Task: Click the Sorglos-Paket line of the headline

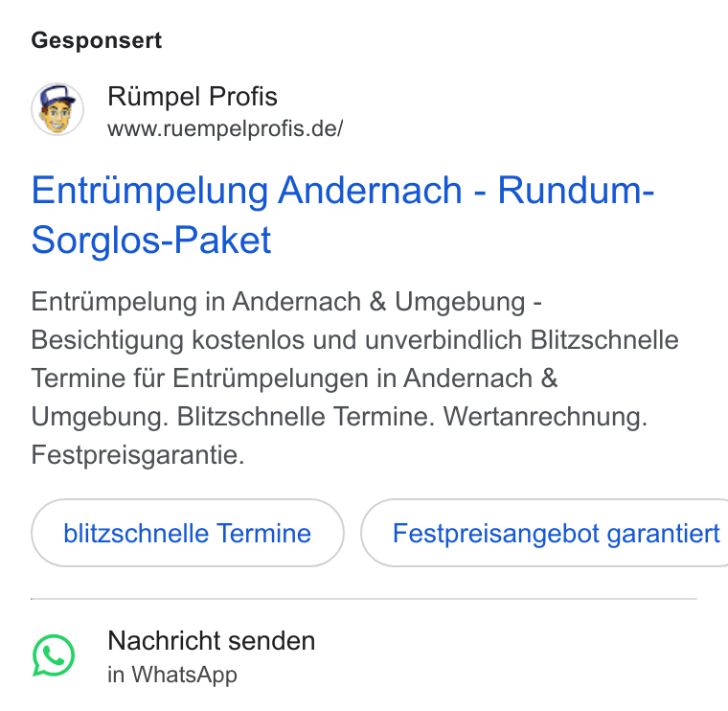Action: coord(151,241)
